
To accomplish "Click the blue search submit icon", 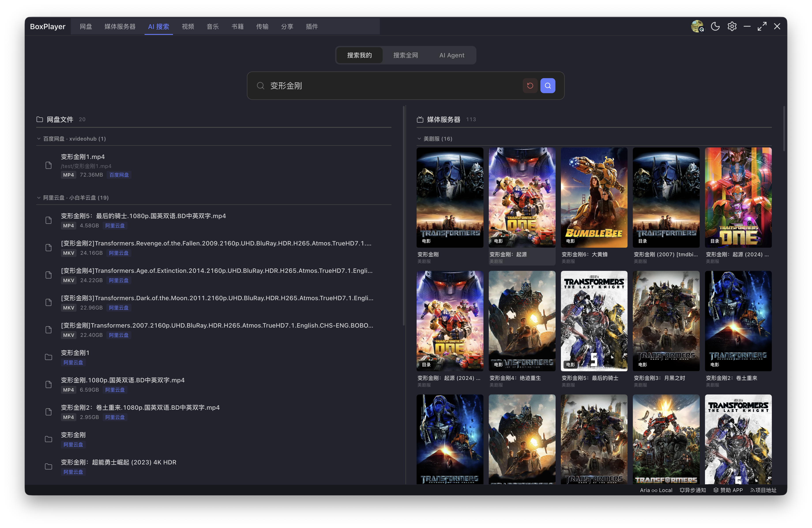I will coord(548,86).
